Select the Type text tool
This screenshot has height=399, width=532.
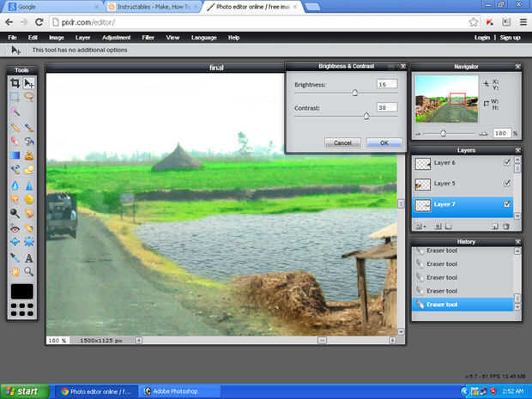click(x=29, y=258)
